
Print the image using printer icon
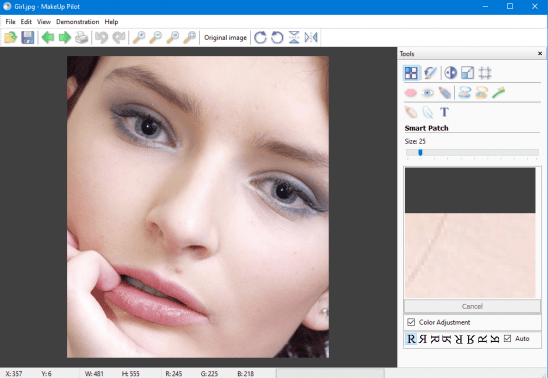82,37
